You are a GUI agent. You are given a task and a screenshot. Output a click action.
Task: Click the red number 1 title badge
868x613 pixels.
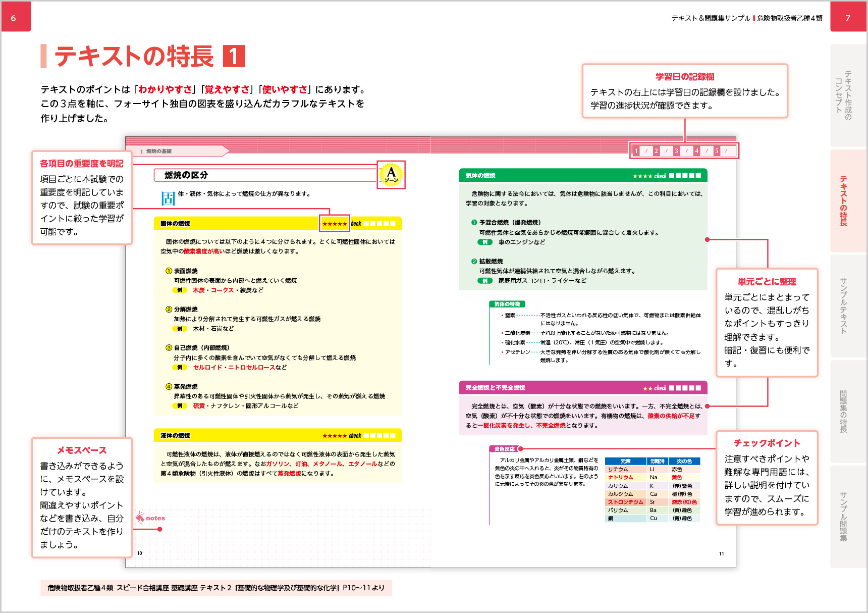234,56
